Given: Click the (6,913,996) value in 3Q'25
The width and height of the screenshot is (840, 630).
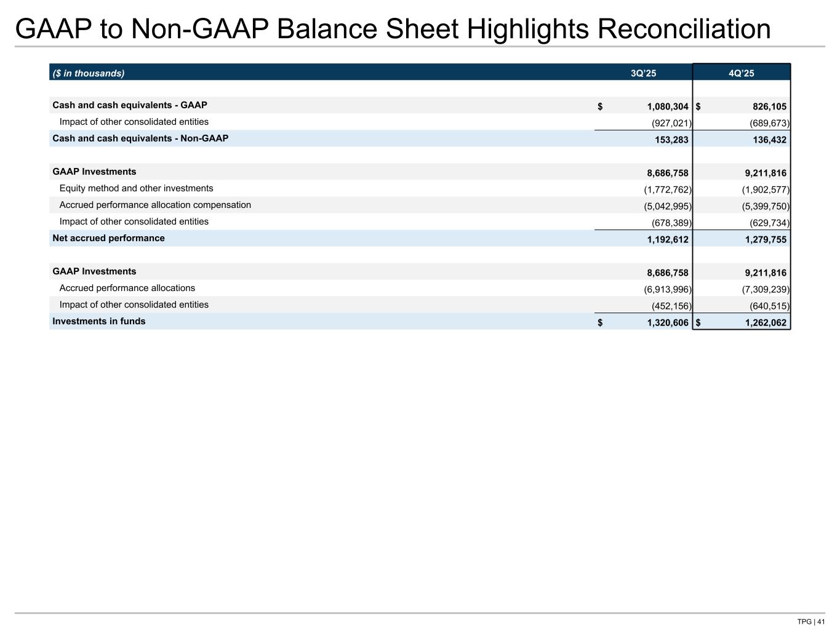Looking at the screenshot, I should (x=667, y=289).
